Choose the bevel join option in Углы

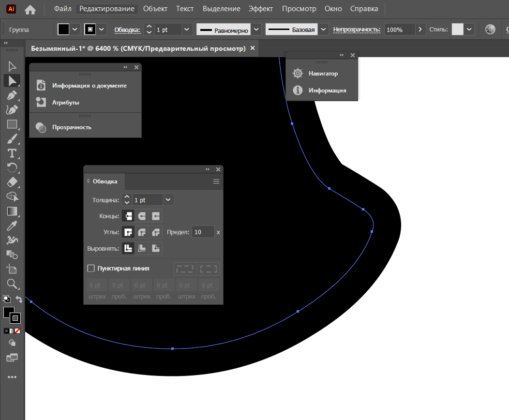155,232
